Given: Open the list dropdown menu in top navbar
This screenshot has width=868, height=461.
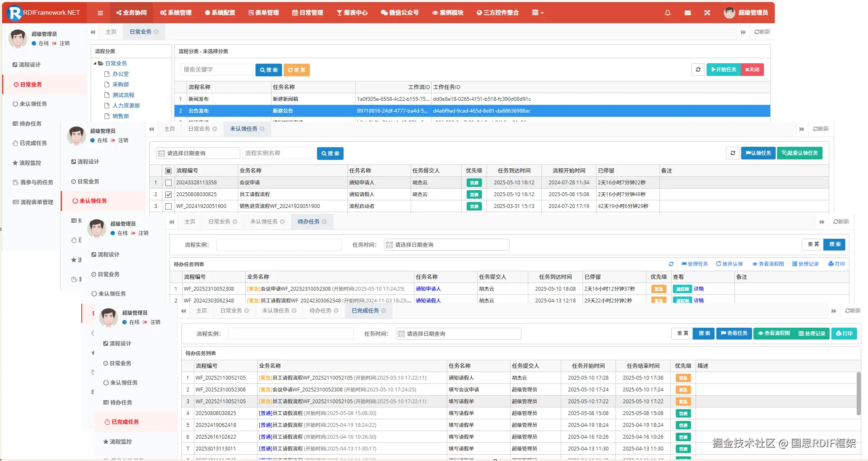Looking at the screenshot, I should 537,13.
